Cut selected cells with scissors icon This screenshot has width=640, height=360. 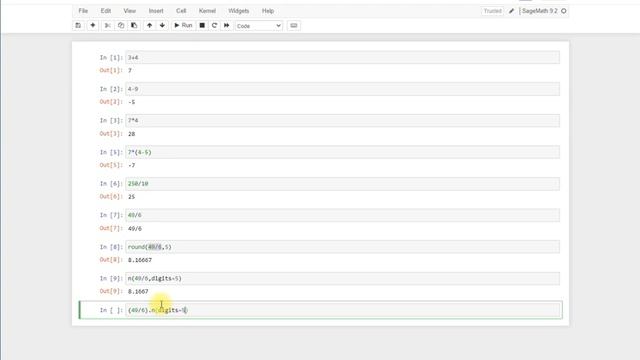(107, 25)
